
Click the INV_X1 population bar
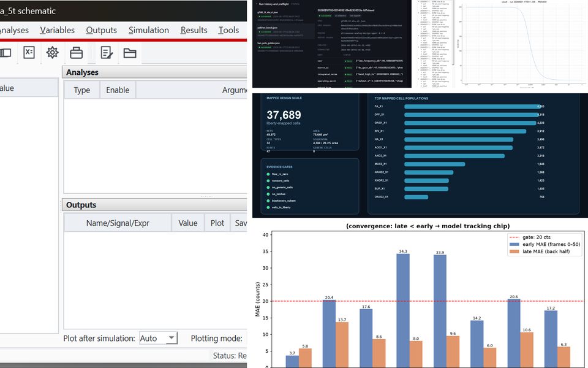click(x=465, y=131)
